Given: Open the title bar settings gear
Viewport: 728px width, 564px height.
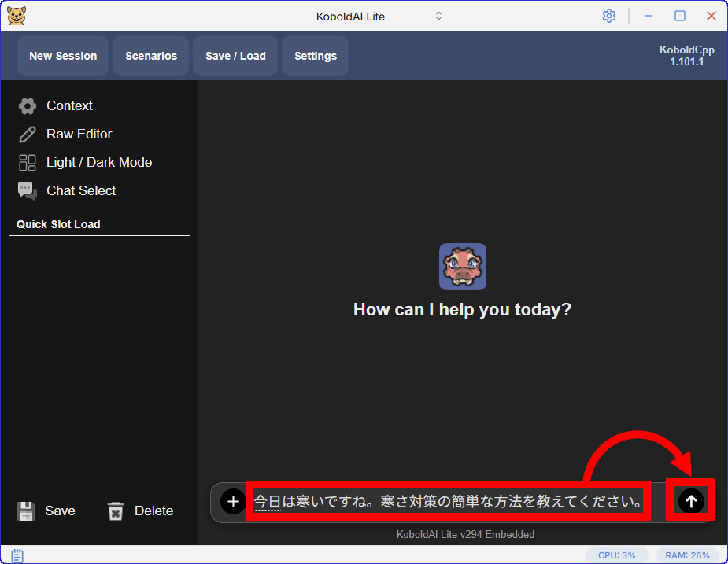Looking at the screenshot, I should (608, 16).
